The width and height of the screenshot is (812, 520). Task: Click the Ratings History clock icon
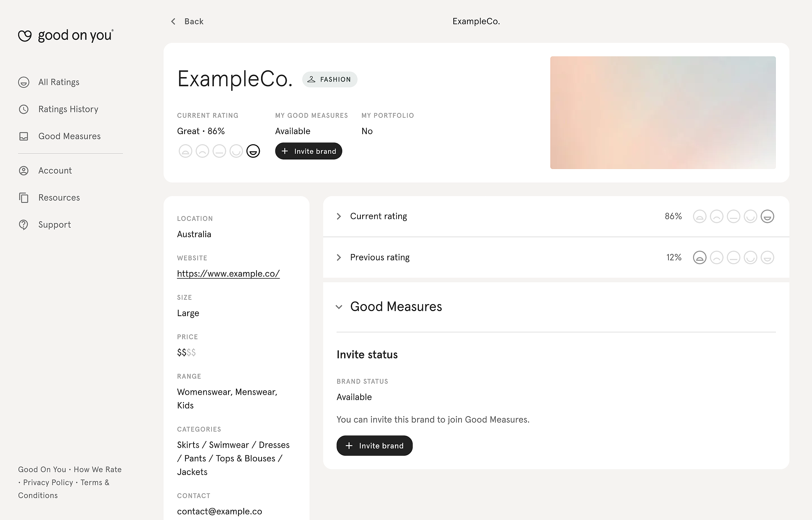24,109
